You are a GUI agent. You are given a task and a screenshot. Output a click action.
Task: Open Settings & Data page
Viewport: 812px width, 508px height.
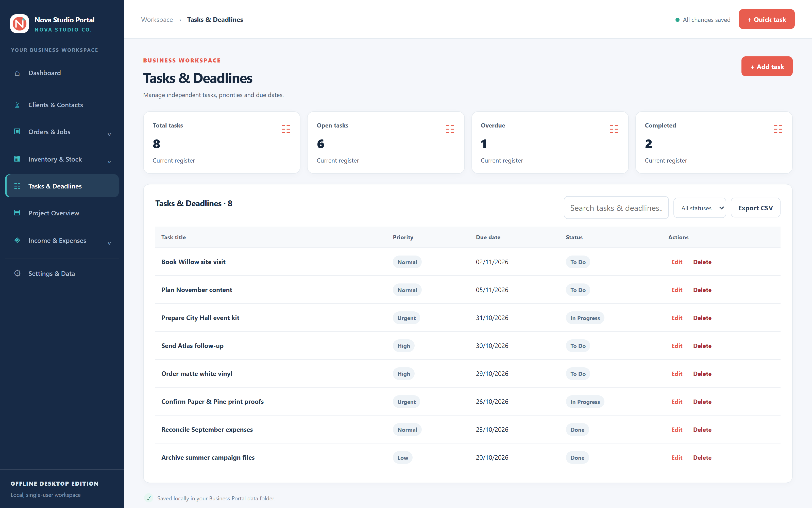[x=62, y=274]
